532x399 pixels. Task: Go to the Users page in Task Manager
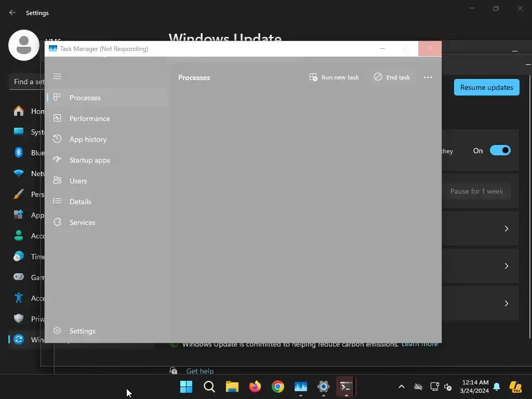[x=107, y=181]
